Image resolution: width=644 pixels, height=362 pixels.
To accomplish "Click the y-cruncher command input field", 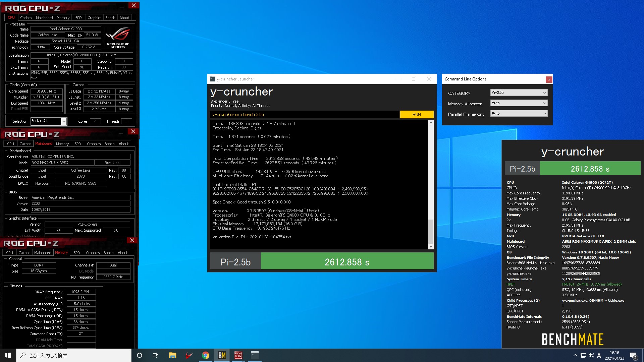I will [x=305, y=115].
